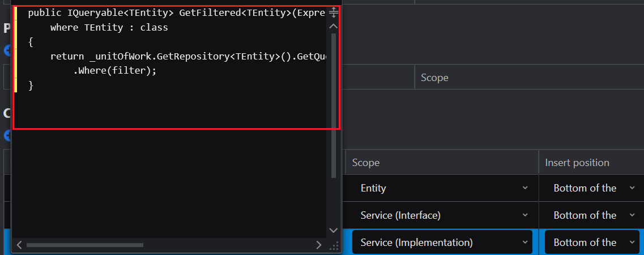644x255 pixels.
Task: Click the opening brace line in the code editor
Action: (31, 42)
